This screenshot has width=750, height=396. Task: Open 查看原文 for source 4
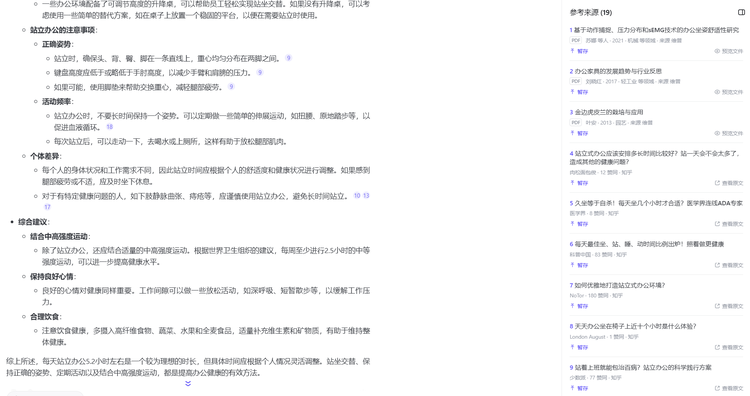point(729,183)
